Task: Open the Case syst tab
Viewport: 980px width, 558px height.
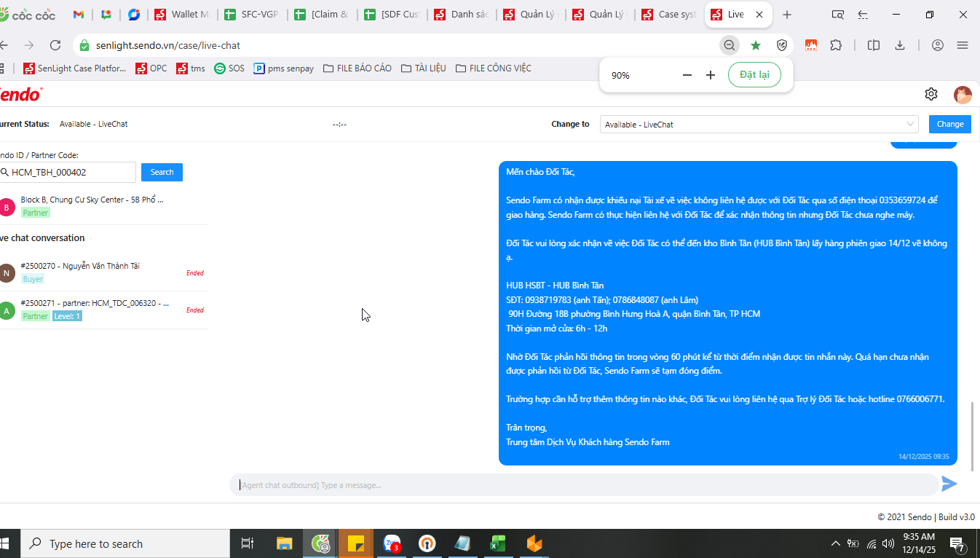Action: [669, 15]
